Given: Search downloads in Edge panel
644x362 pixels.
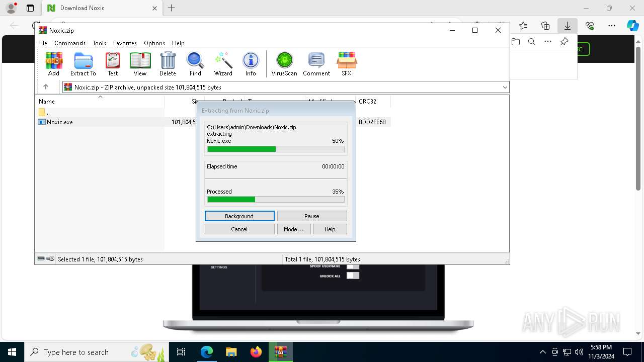Looking at the screenshot, I should tap(532, 42).
